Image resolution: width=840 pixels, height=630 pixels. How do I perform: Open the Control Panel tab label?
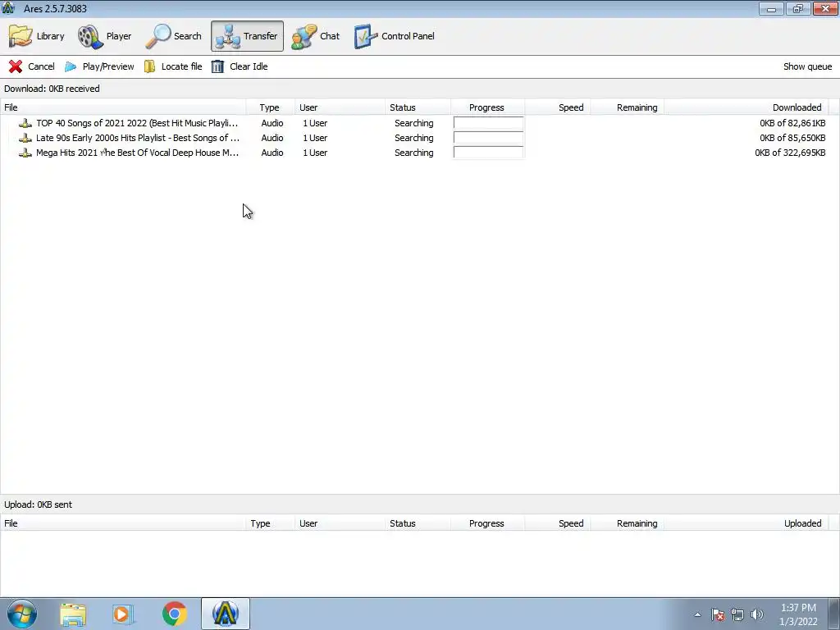point(409,36)
